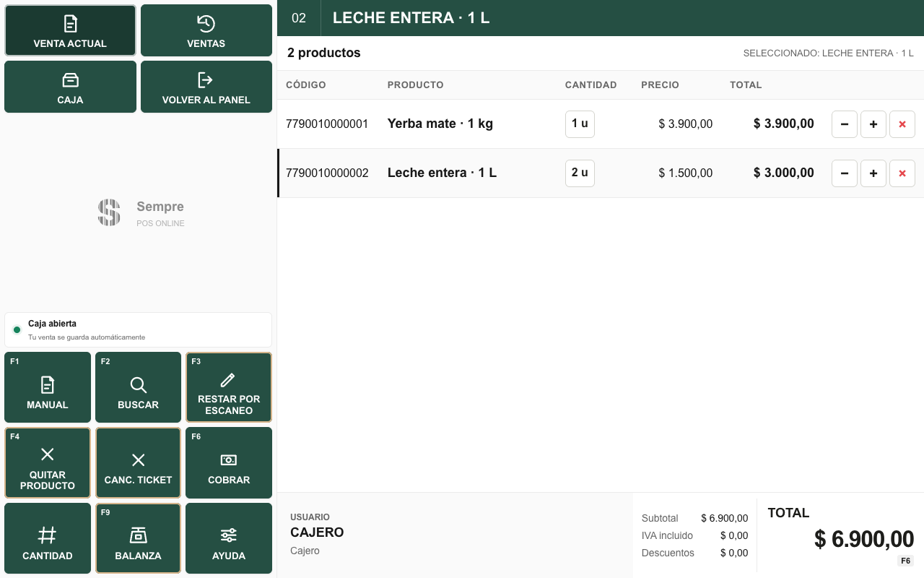Click Quitar Producto button
Screen dimensions: 924x578
[48, 462]
